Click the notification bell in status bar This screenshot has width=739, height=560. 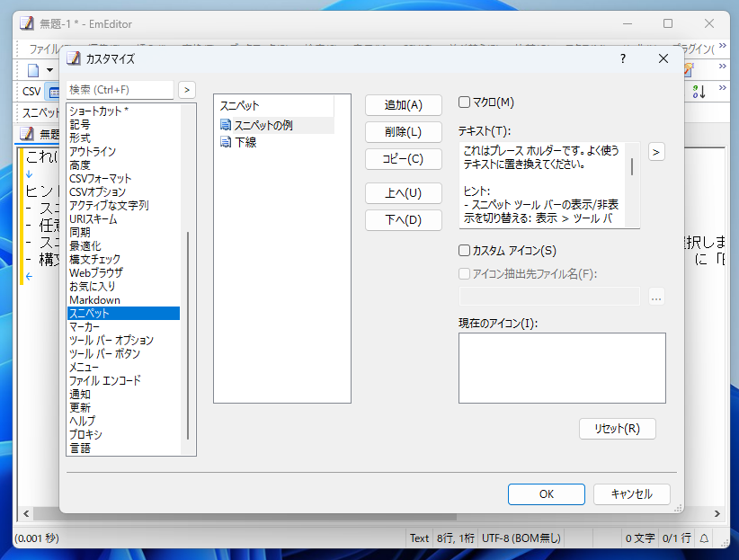pos(704,538)
